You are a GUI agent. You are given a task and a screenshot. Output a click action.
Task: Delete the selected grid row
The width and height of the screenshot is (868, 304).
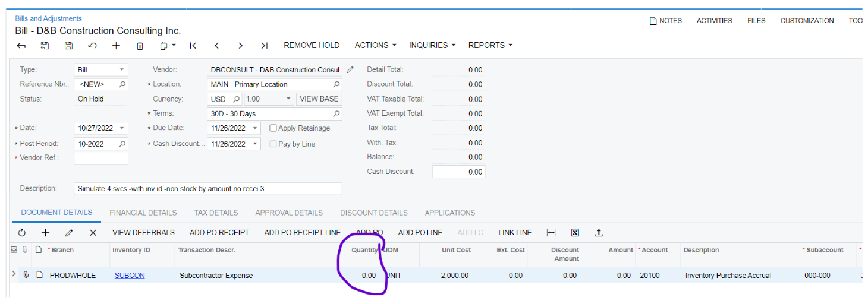[93, 233]
